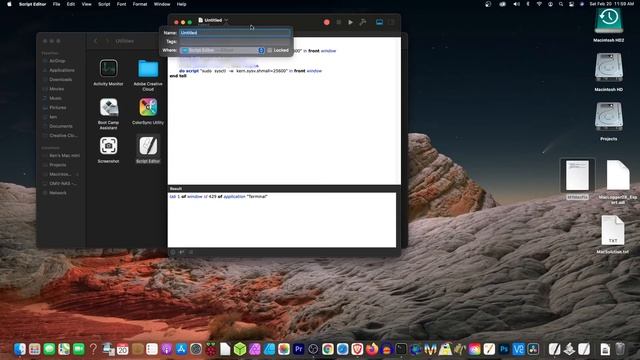Select Boot Camp Assistant in Finder window
The height and width of the screenshot is (360, 640).
(x=108, y=114)
